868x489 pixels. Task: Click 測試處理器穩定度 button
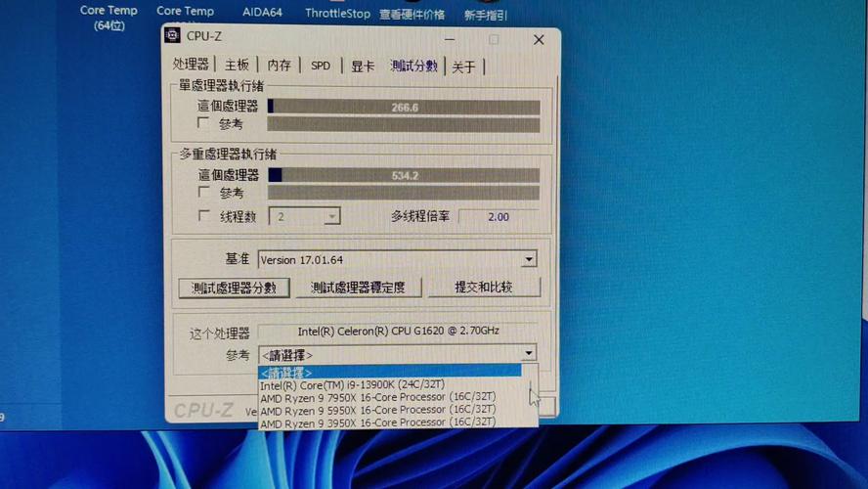[358, 288]
